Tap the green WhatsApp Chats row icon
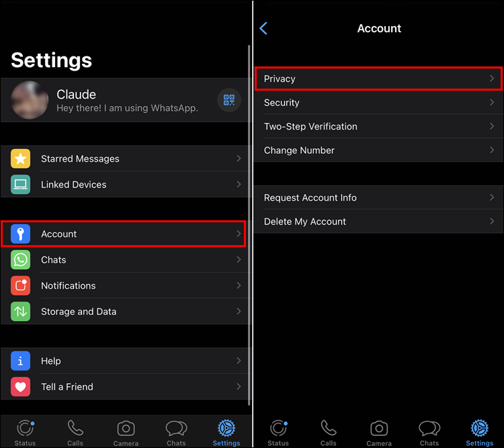 [x=20, y=260]
